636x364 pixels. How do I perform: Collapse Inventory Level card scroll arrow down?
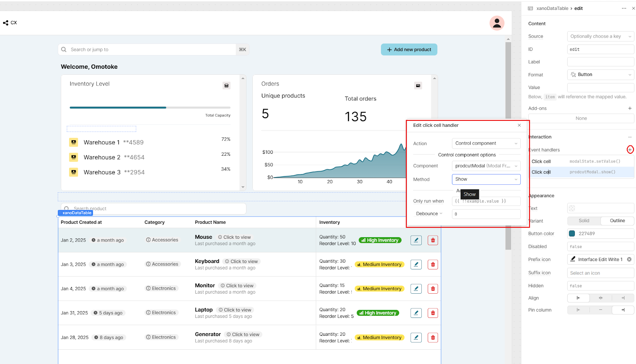(243, 187)
